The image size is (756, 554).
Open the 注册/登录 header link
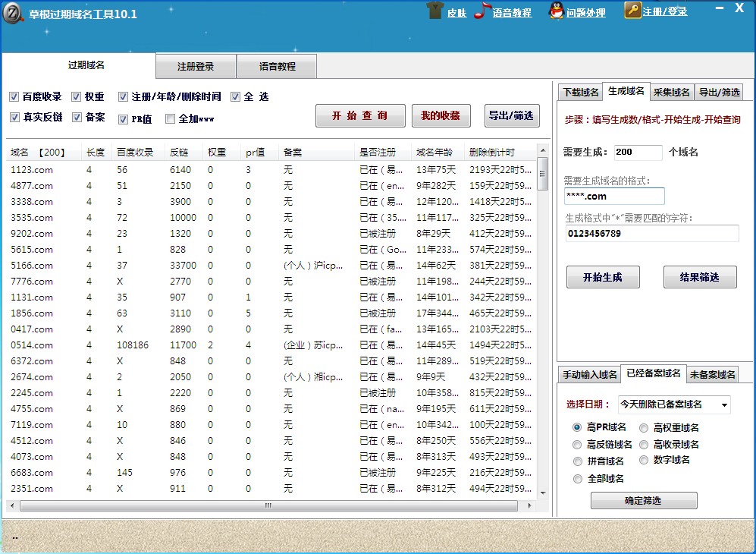[665, 11]
